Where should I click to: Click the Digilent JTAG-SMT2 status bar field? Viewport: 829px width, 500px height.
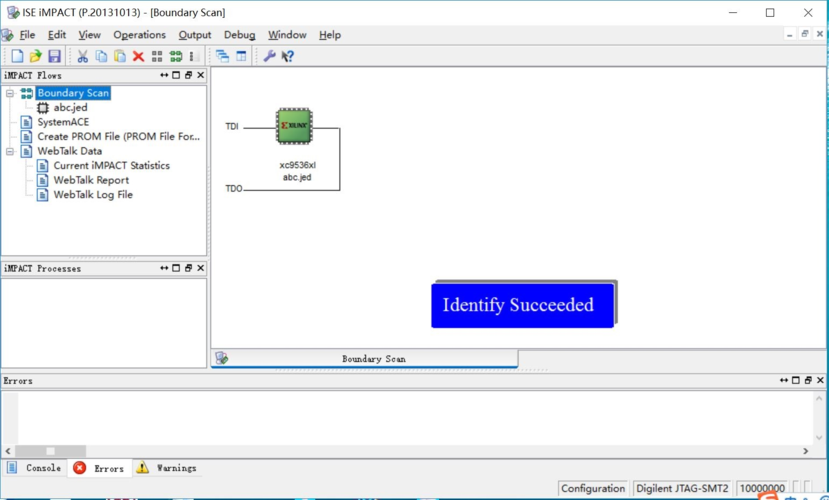[x=682, y=488]
